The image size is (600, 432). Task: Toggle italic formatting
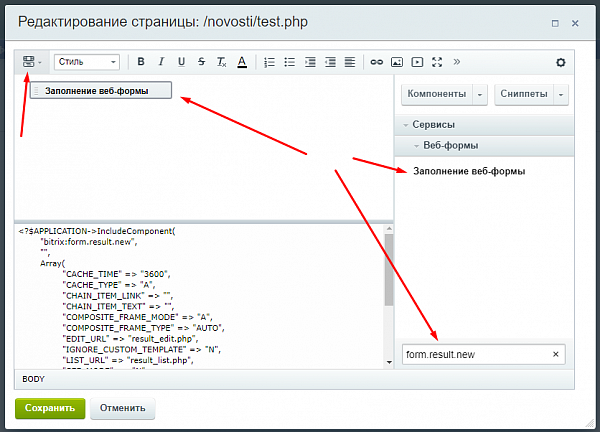click(161, 62)
